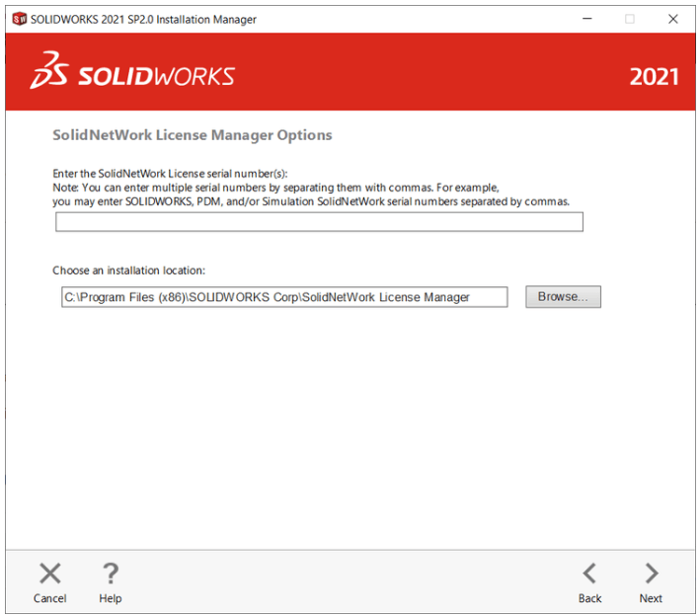Click 'Enter the SolidNetWork License serial number(s):' text
The height and width of the screenshot is (616, 700).
coord(170,174)
